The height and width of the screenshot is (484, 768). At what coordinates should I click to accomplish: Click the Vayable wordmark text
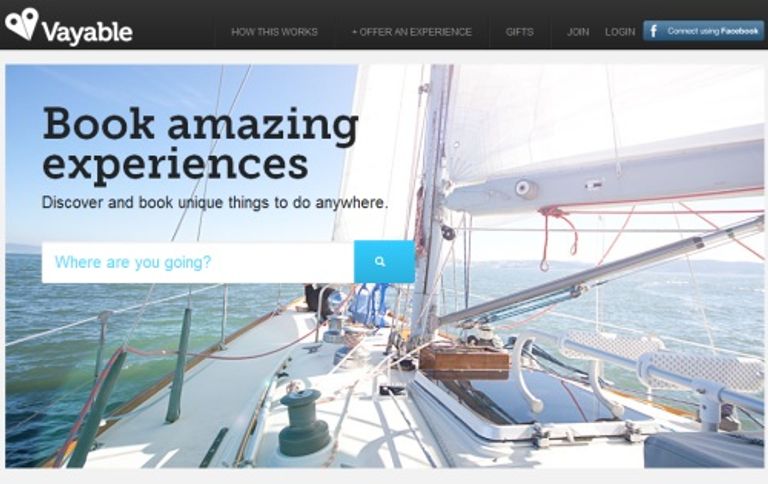pyautogui.click(x=87, y=33)
